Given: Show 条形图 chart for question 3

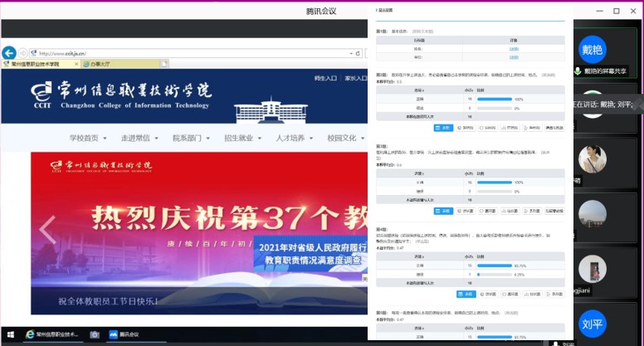Looking at the screenshot, I should [x=532, y=211].
